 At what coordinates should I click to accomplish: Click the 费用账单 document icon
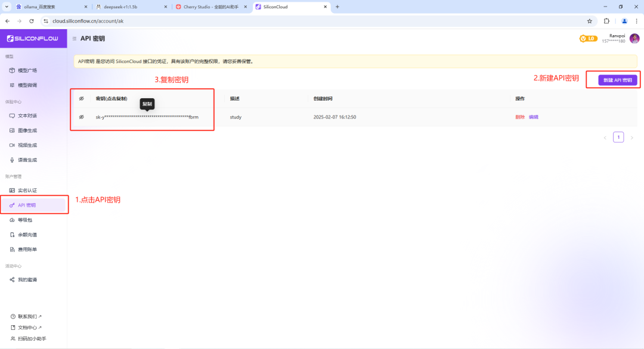[x=12, y=250]
